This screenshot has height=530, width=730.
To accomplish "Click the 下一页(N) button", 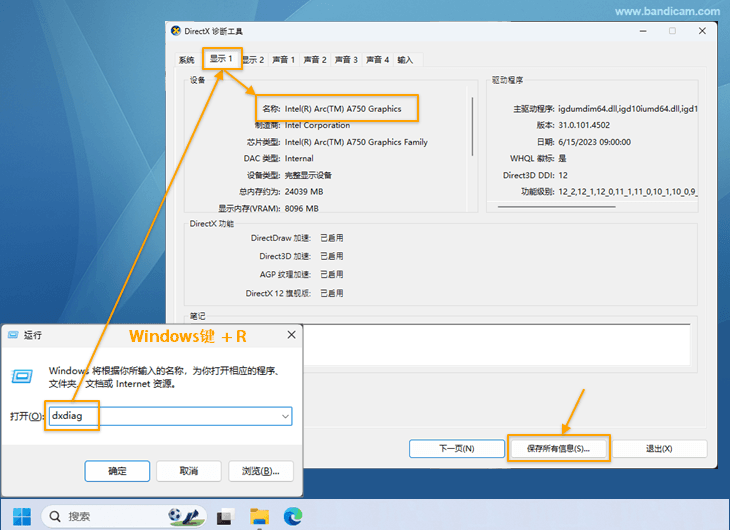I will click(457, 448).
